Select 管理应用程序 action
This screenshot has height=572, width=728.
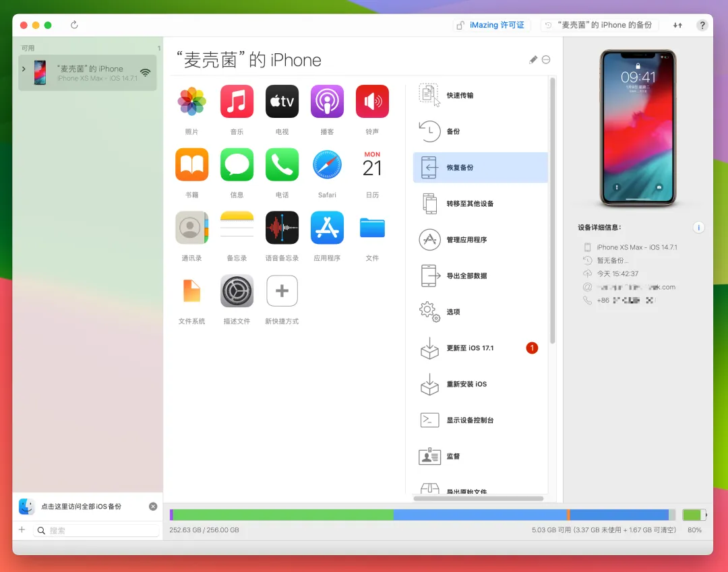[x=480, y=240]
